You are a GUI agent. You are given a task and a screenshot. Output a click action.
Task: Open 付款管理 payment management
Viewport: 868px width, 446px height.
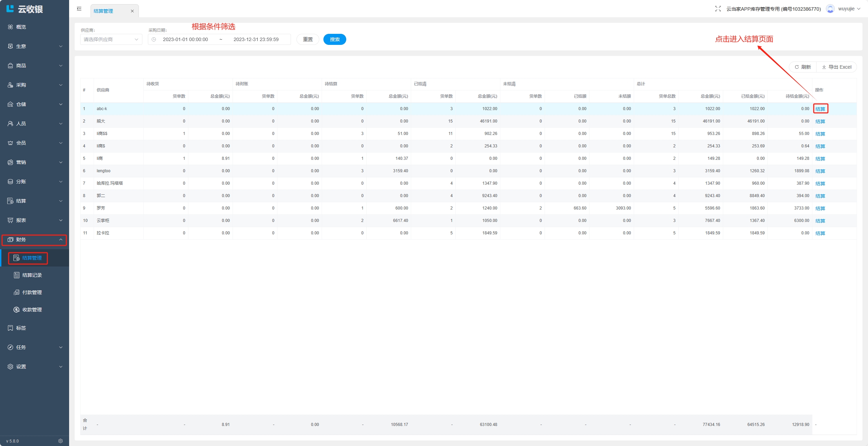coord(32,292)
